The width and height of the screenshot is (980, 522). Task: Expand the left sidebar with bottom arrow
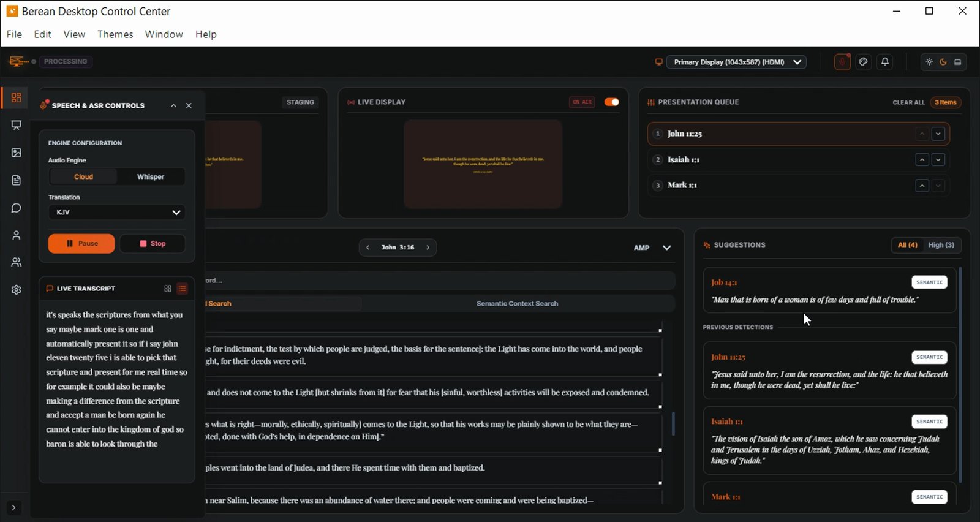13,507
